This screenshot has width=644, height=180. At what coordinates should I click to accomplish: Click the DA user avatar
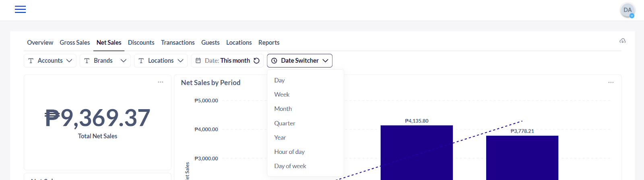pos(627,10)
